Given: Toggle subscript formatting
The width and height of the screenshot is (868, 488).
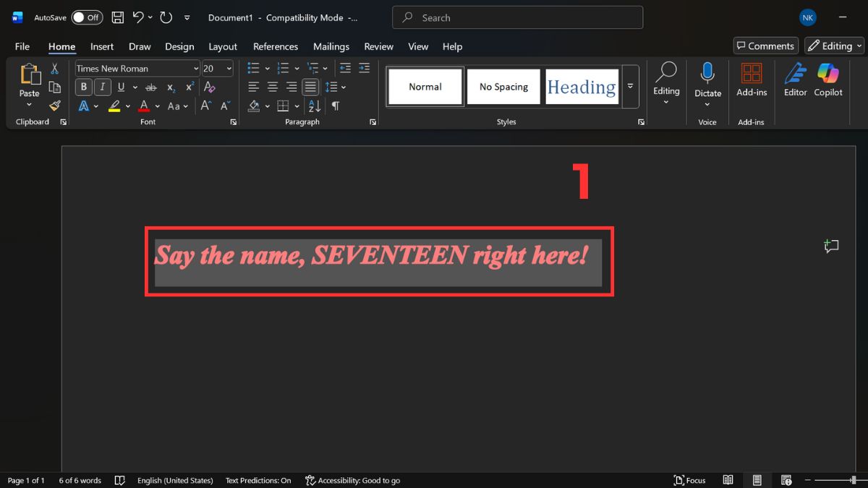Looking at the screenshot, I should (x=171, y=88).
